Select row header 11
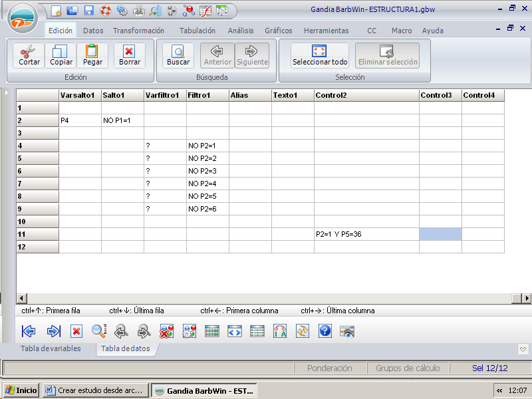The width and height of the screenshot is (532, 399). click(38, 234)
